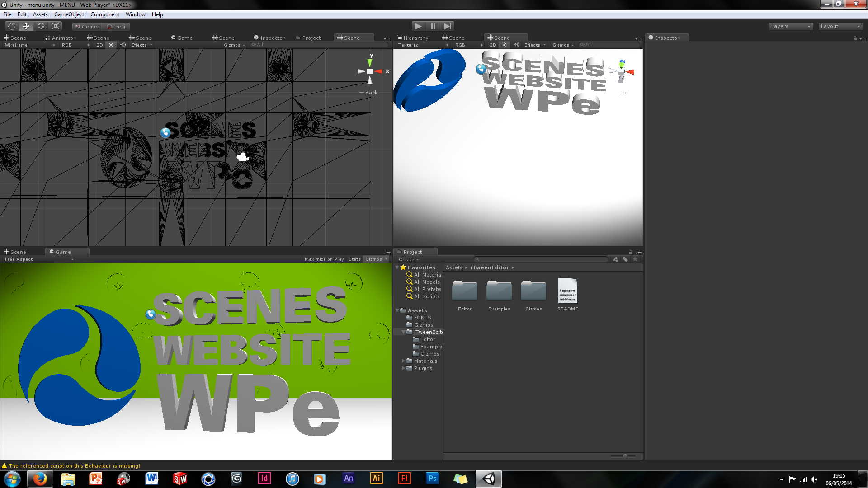The width and height of the screenshot is (868, 488).
Task: Click the save search star icon
Action: click(x=635, y=259)
